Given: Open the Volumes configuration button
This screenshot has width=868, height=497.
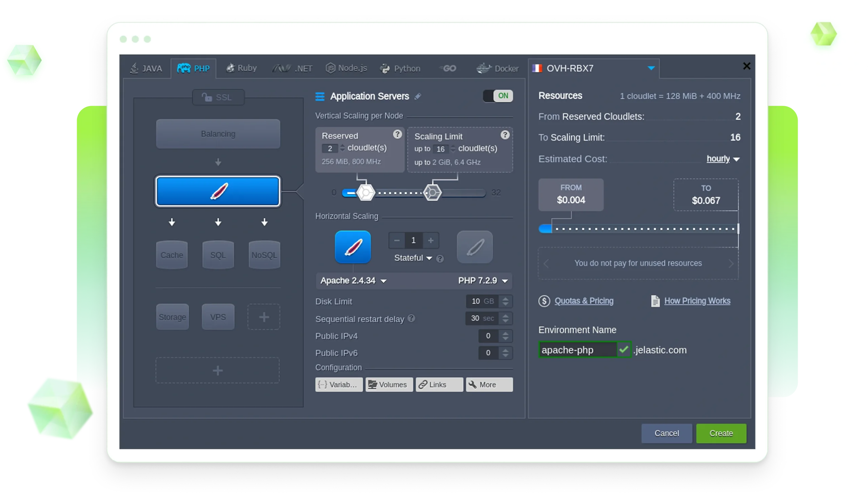Looking at the screenshot, I should [389, 385].
